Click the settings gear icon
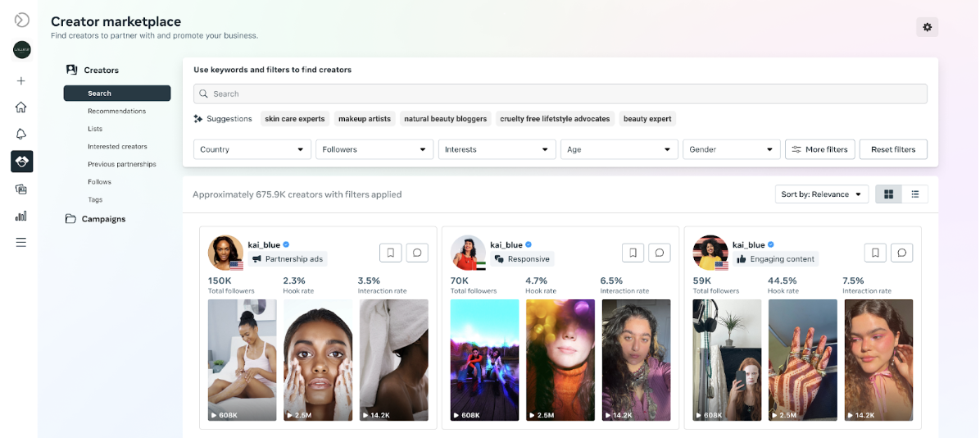This screenshot has height=438, width=980. [x=927, y=27]
